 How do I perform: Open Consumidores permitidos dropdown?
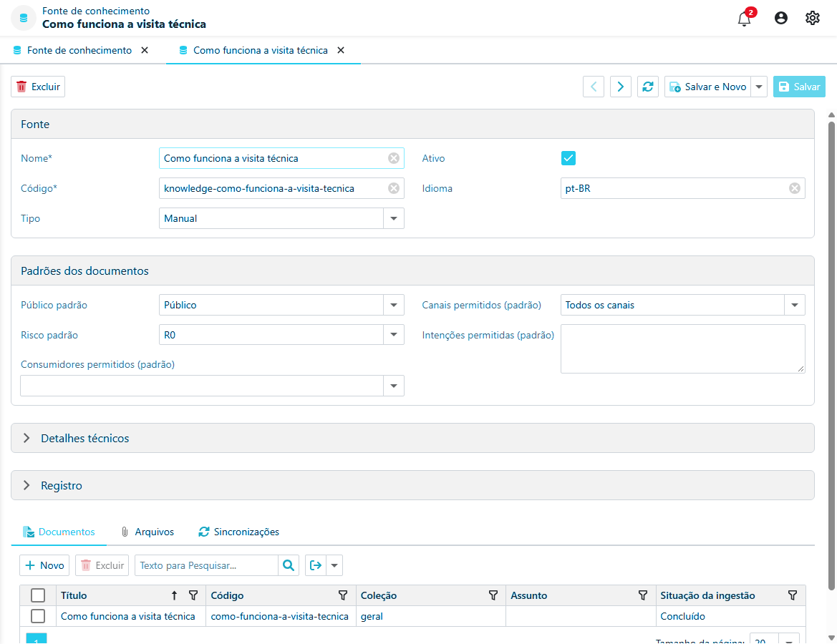(x=393, y=386)
